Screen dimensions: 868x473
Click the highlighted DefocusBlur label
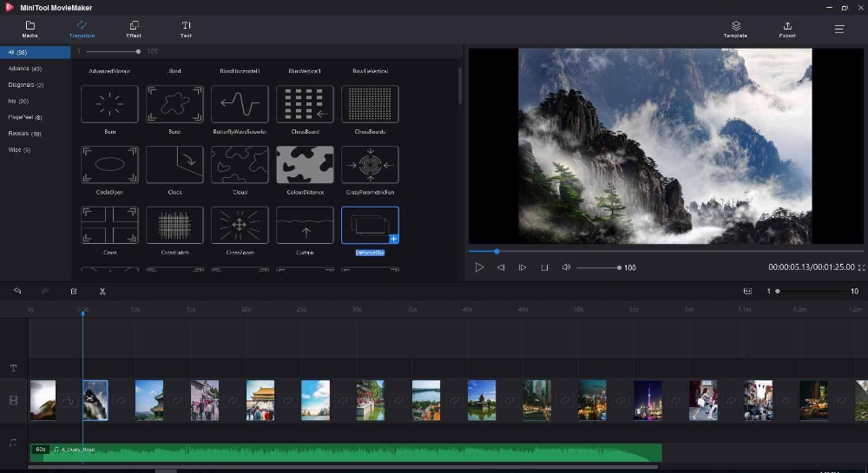[x=371, y=253]
